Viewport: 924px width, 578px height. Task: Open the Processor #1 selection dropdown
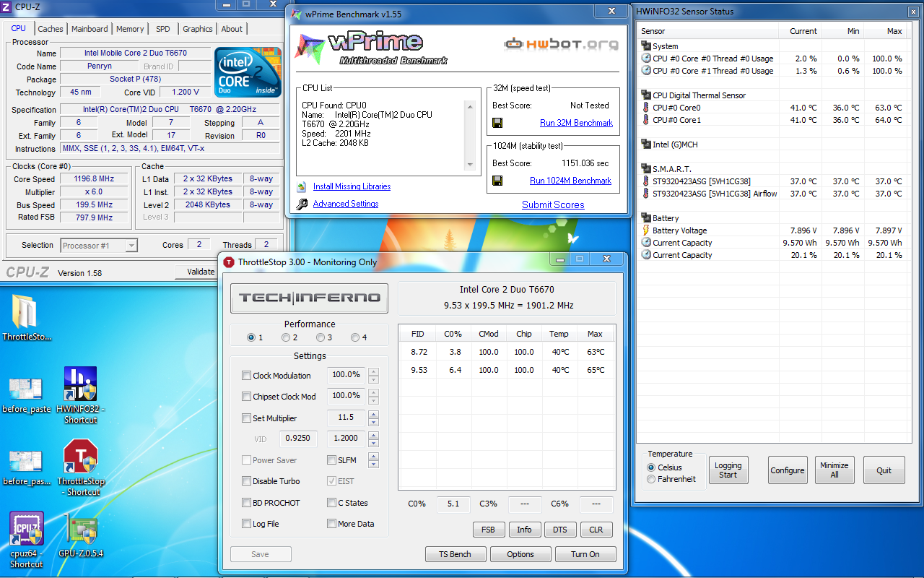[99, 246]
